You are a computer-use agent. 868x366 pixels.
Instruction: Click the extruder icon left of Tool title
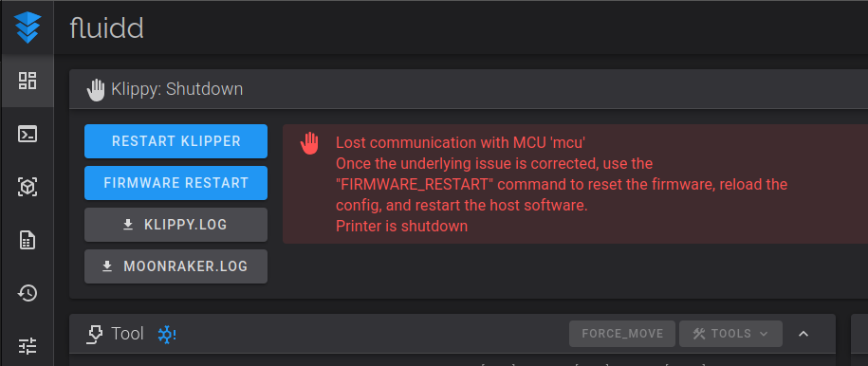coord(95,334)
